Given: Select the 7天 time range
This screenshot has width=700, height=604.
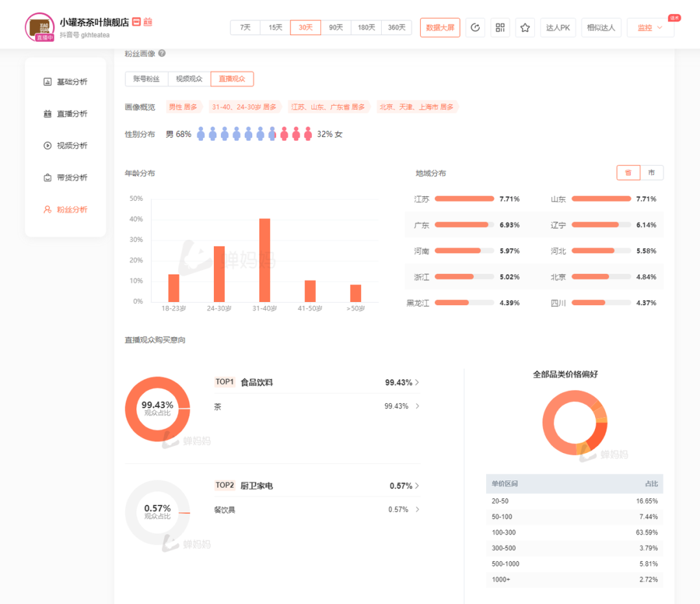Looking at the screenshot, I should [x=245, y=28].
